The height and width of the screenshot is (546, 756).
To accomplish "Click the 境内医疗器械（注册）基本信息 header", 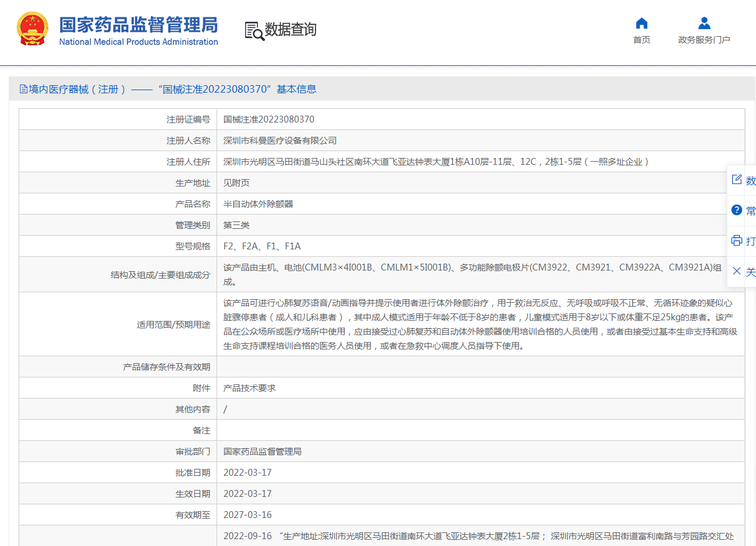I will click(x=168, y=89).
